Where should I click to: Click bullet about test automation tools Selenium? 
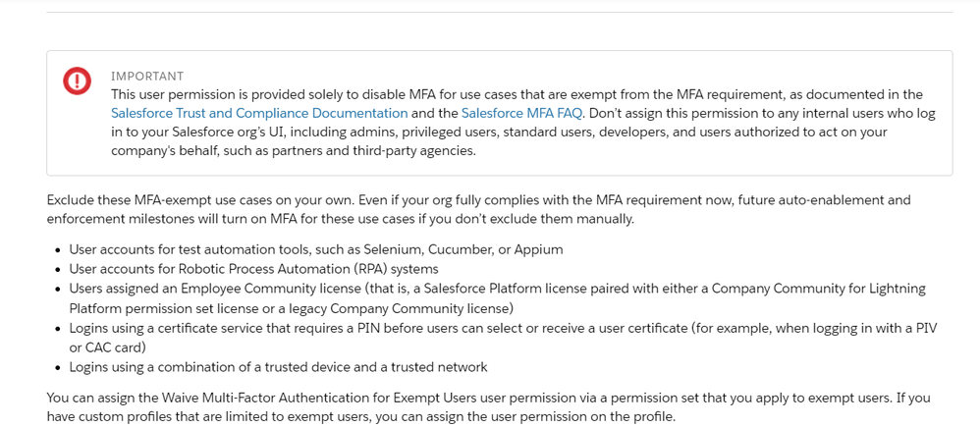316,249
